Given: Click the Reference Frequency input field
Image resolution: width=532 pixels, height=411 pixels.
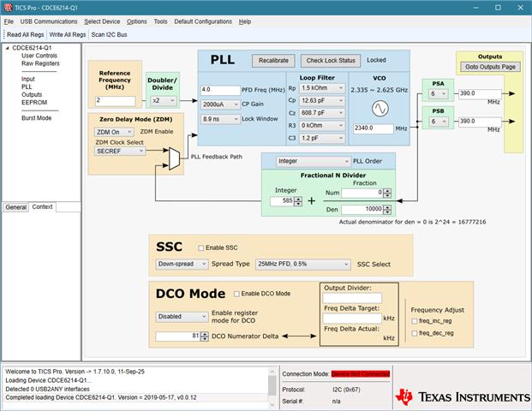Looking at the screenshot, I should (116, 101).
